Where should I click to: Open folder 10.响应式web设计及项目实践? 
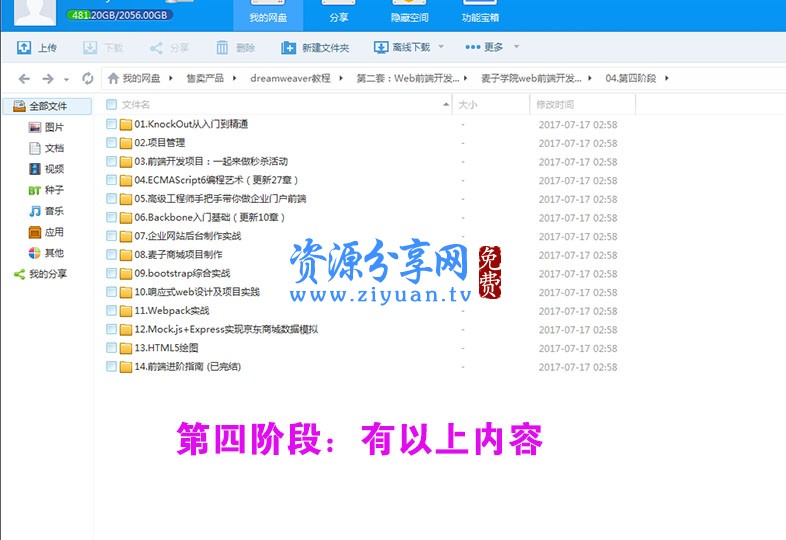197,292
